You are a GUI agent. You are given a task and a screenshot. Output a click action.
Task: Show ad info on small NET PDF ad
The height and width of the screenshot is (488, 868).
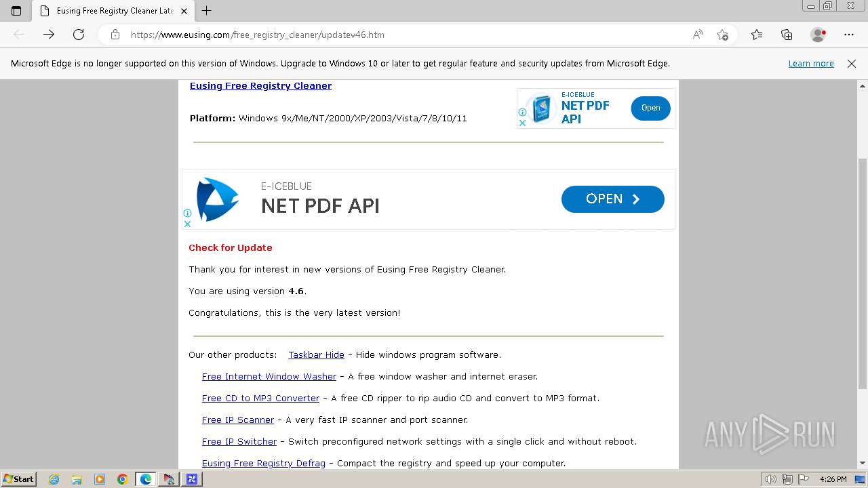522,113
